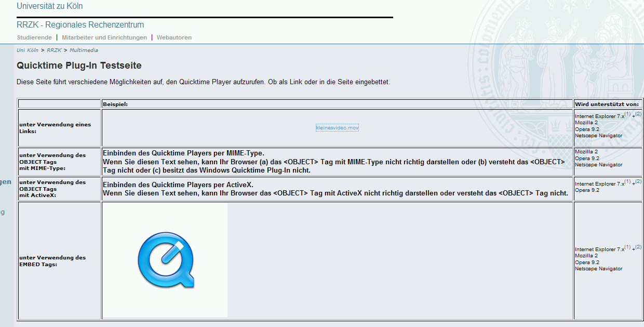Image resolution: width=644 pixels, height=327 pixels.
Task: Click the QuickTime logo embedded player
Action: 165,260
